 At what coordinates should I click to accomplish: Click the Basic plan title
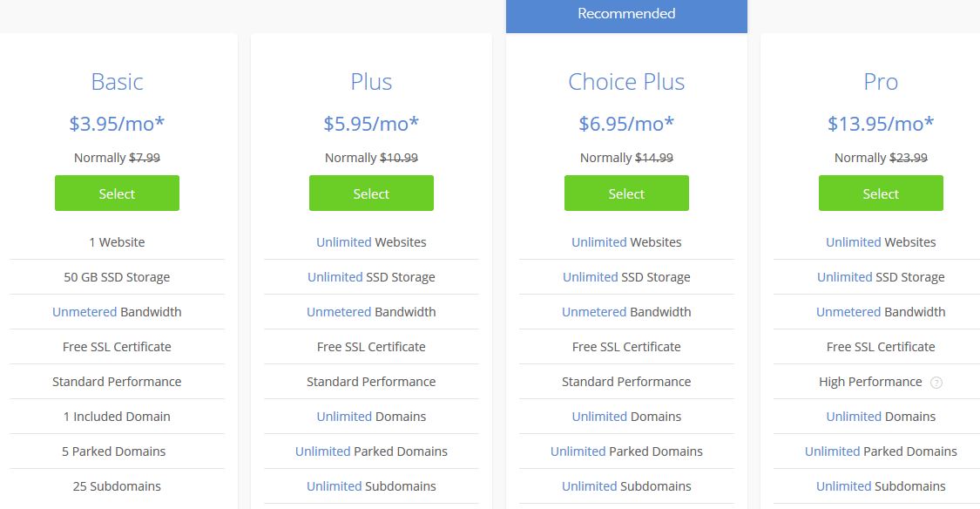117,82
